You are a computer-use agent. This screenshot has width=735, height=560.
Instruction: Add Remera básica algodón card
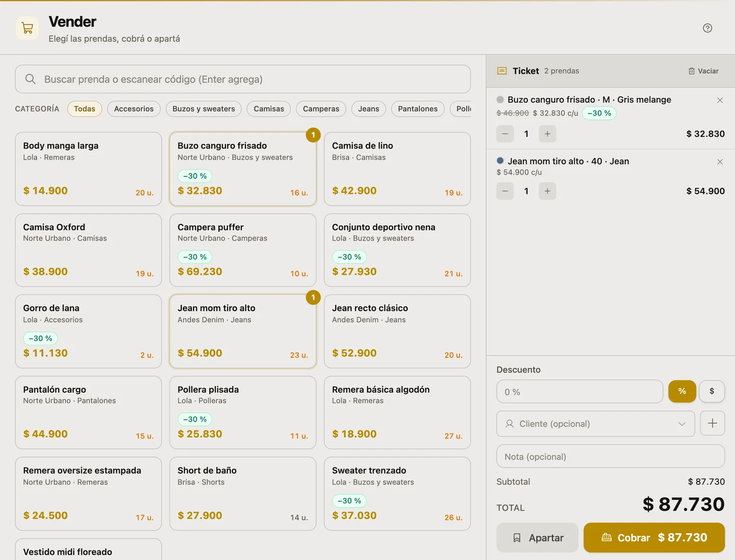click(x=397, y=413)
